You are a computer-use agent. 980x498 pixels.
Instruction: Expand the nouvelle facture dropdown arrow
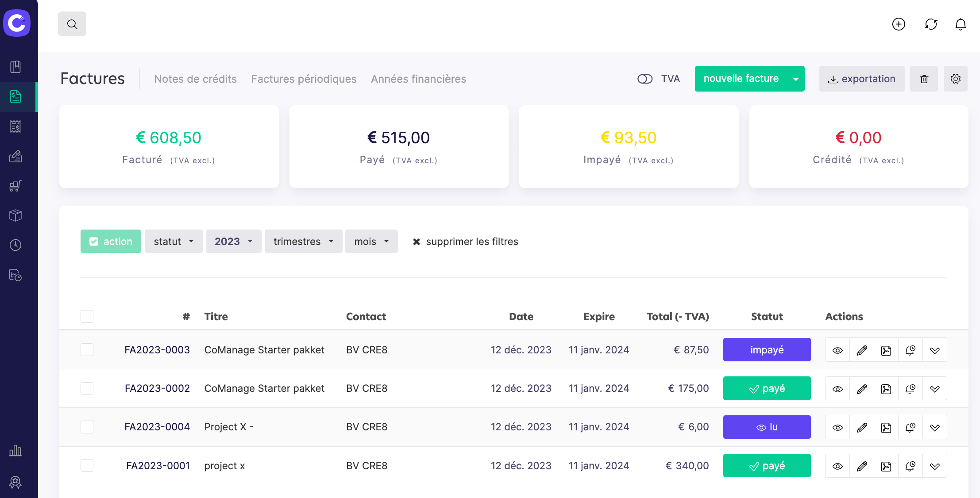tap(796, 79)
